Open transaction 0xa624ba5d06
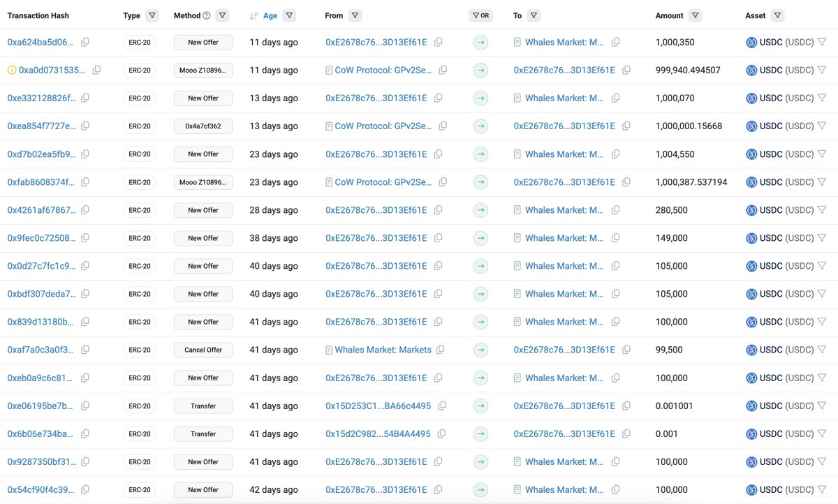The width and height of the screenshot is (838, 504). [41, 43]
